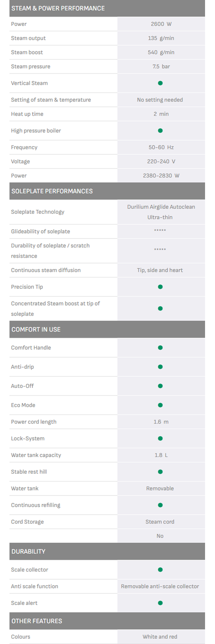The width and height of the screenshot is (215, 644).
Task: Click the Lock-System green dot indicator
Action: coord(160,439)
